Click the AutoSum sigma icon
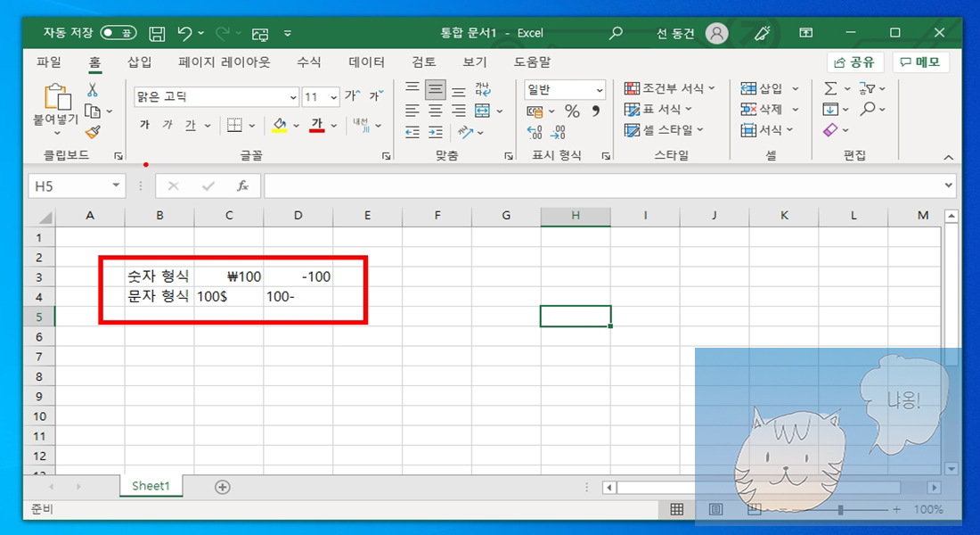 tap(830, 89)
